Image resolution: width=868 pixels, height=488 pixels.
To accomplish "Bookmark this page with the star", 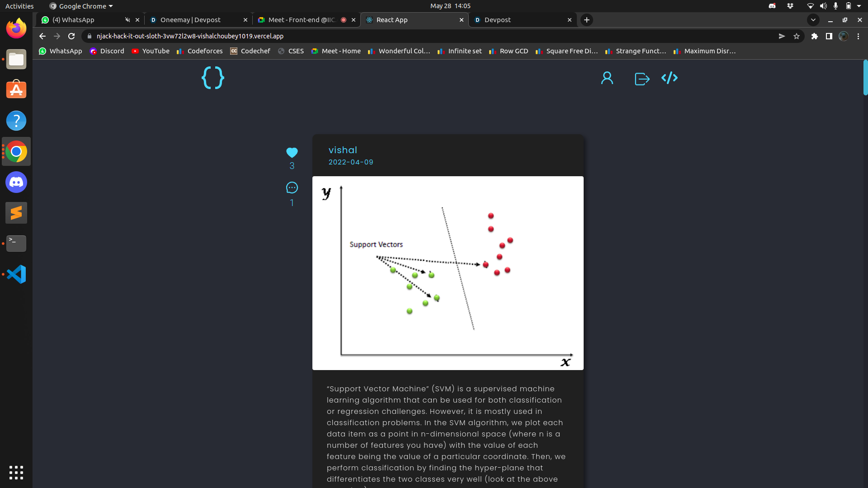I will coord(797,36).
